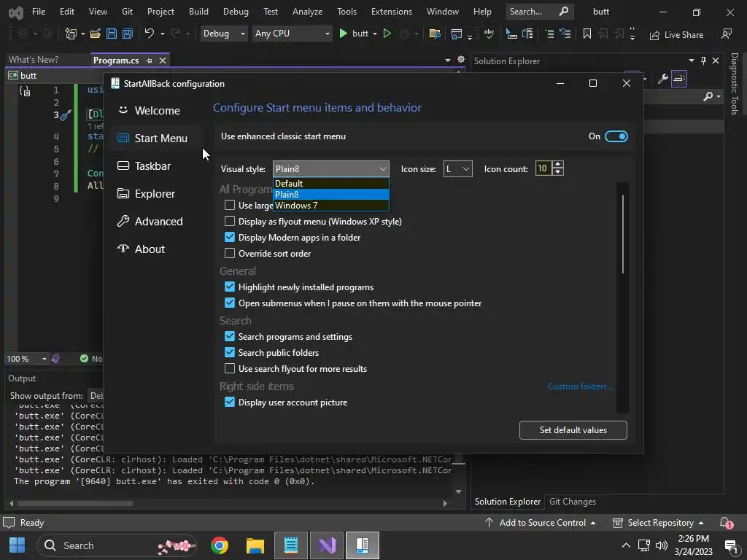Screen dimensions: 747x560
Task: Open the Extensions menu
Action: (x=392, y=12)
